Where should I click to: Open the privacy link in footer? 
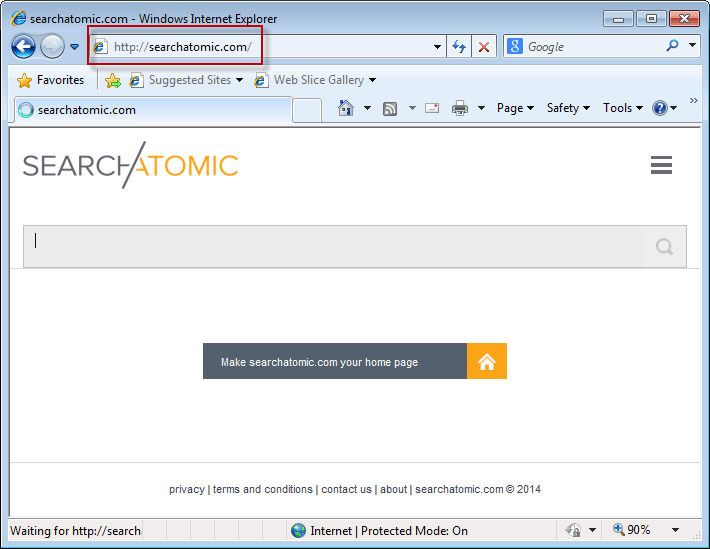[187, 490]
